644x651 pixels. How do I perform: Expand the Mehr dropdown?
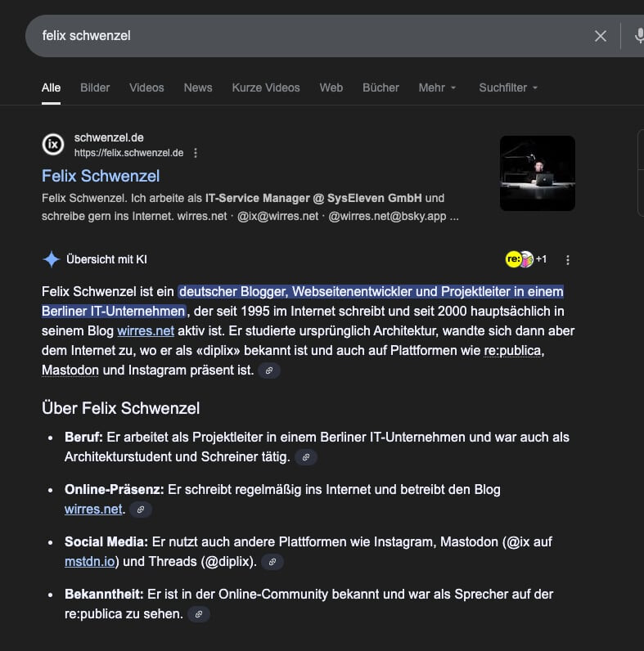click(437, 88)
